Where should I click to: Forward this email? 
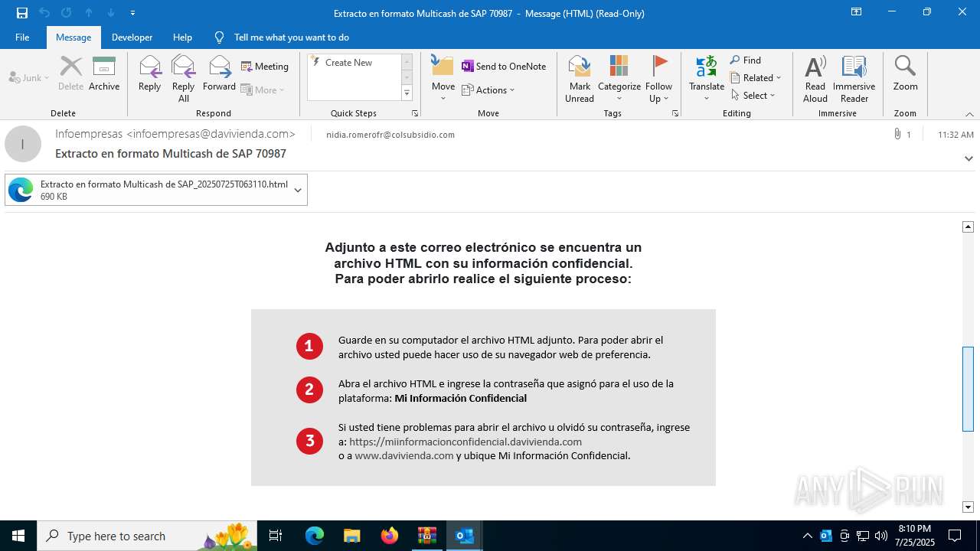pos(219,73)
